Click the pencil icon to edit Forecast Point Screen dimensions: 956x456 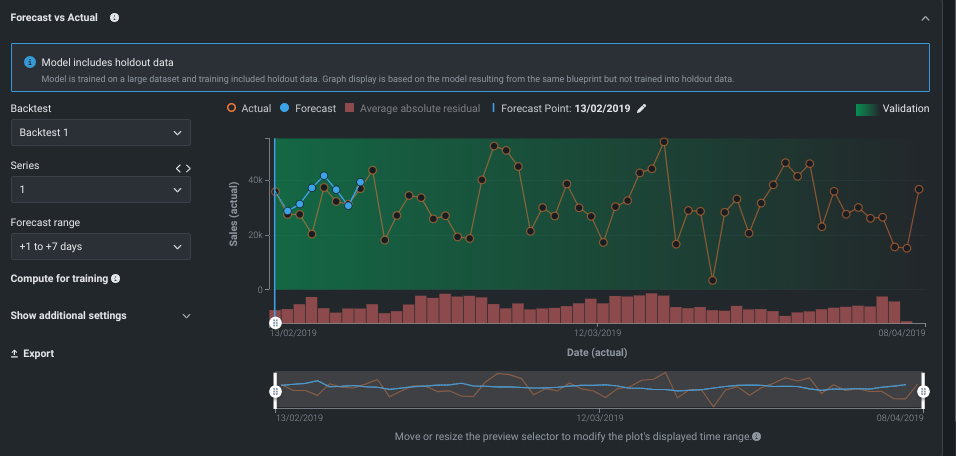click(x=642, y=108)
